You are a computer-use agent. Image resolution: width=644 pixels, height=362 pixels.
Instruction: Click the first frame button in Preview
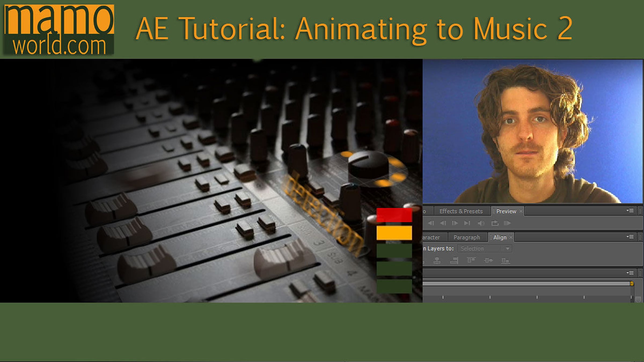431,223
